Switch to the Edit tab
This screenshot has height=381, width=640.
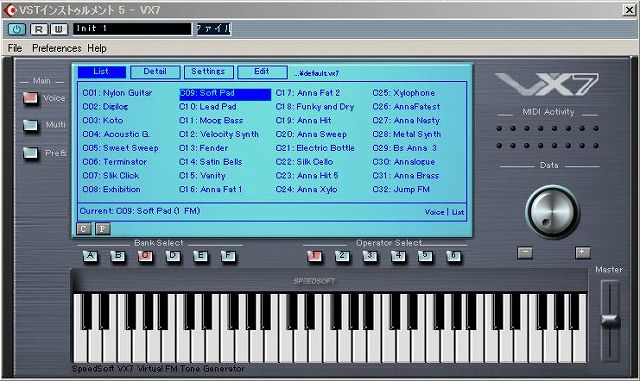[262, 72]
